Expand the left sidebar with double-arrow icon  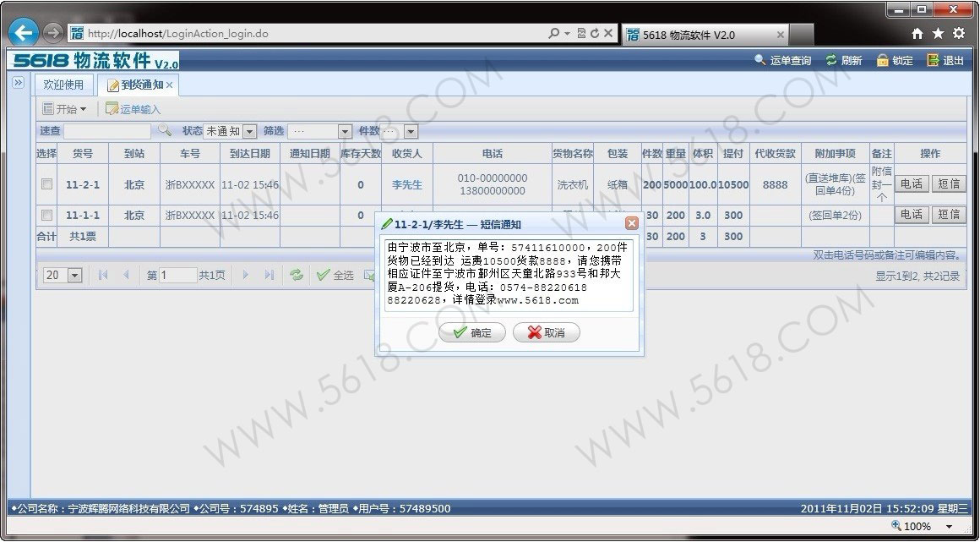tap(18, 83)
